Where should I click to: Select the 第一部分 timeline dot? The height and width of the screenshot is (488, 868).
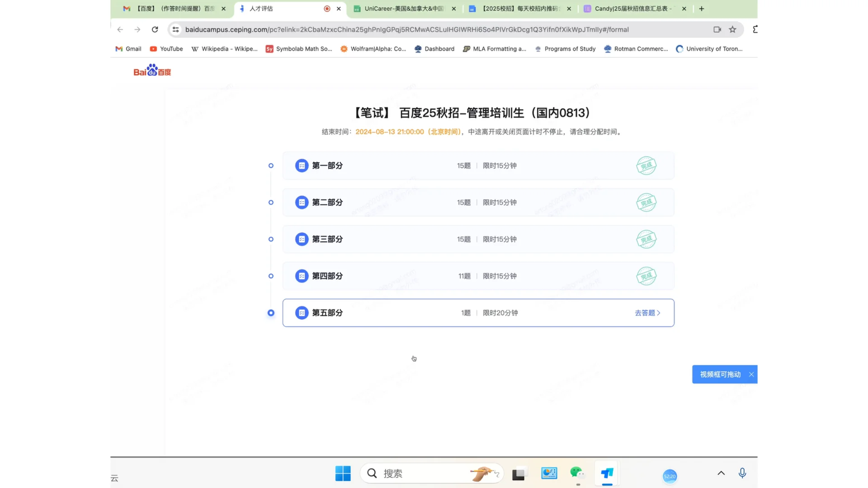point(271,165)
